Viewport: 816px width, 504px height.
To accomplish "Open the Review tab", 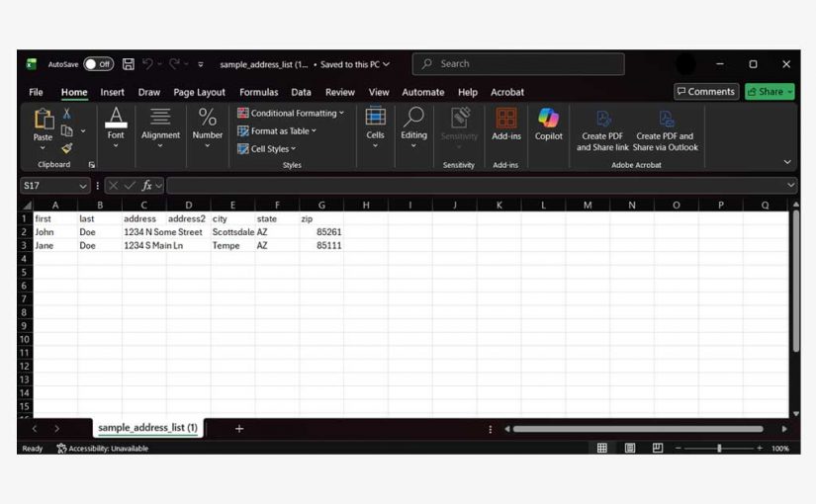I will pyautogui.click(x=340, y=92).
